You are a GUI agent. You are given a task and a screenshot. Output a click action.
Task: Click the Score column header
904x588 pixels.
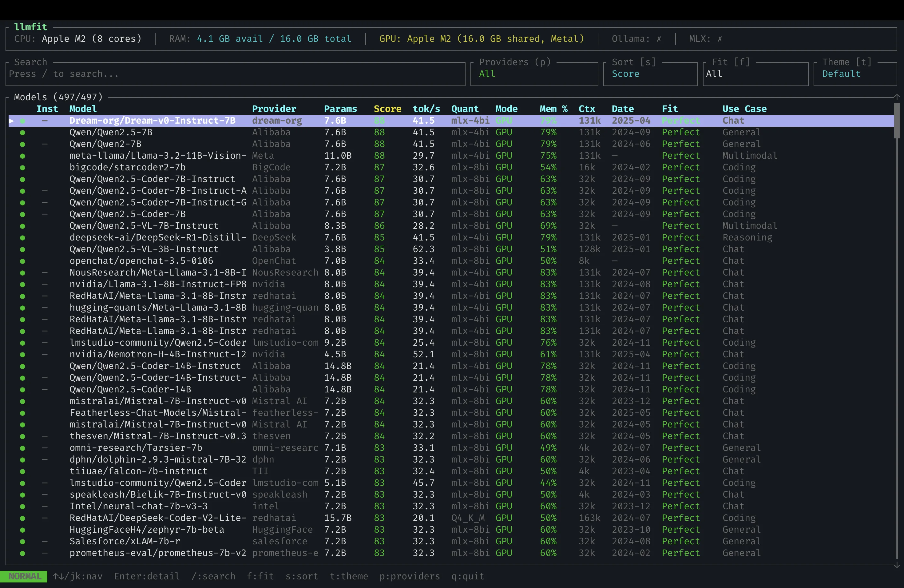click(387, 109)
